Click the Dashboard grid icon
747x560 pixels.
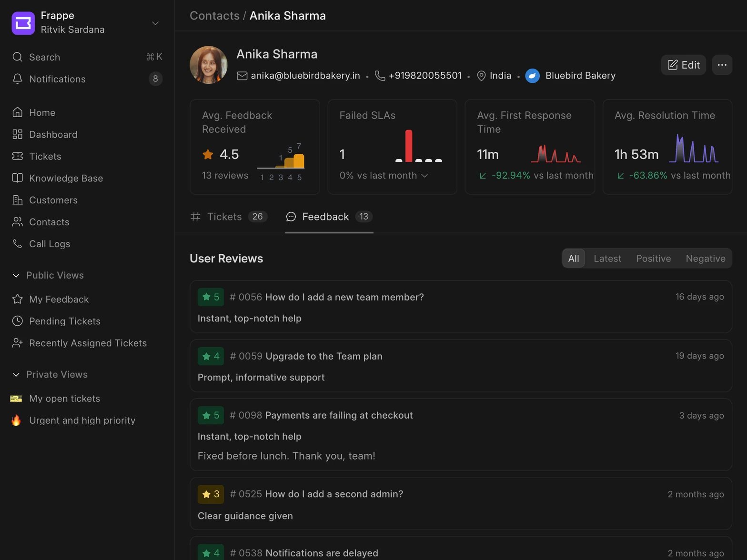pyautogui.click(x=18, y=134)
